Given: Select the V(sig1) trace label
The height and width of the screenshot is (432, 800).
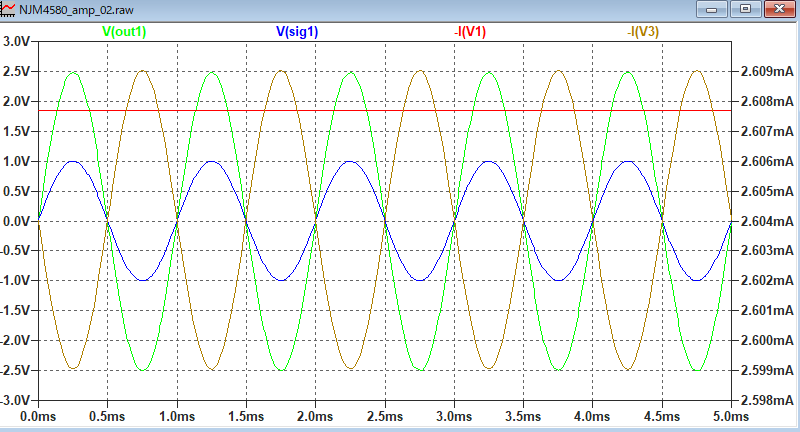Looking at the screenshot, I should pos(300,31).
